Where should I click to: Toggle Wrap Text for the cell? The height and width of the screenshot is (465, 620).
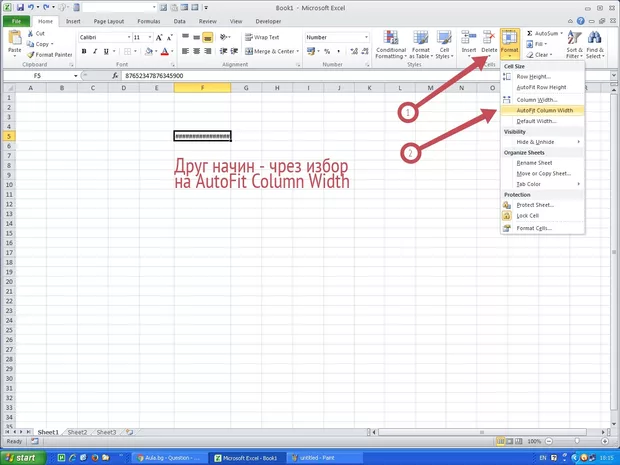click(258, 37)
